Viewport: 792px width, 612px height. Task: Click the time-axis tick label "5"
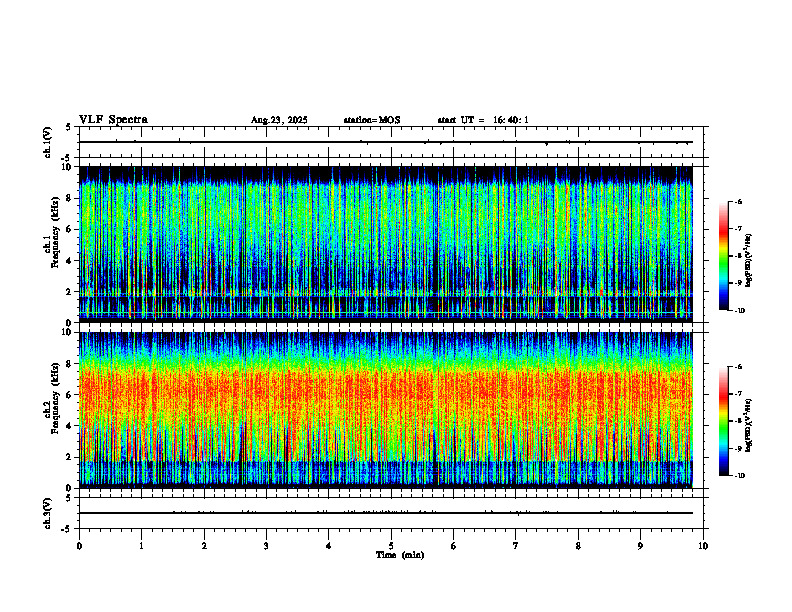point(391,546)
